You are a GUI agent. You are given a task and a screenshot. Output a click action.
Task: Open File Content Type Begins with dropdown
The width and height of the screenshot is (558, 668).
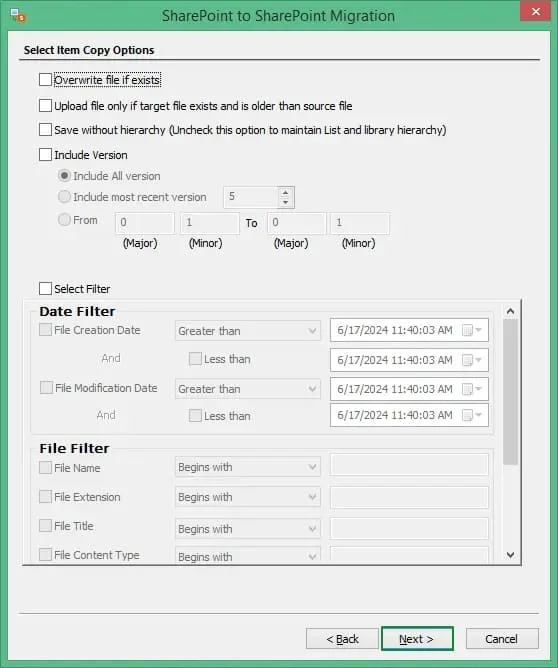click(247, 556)
